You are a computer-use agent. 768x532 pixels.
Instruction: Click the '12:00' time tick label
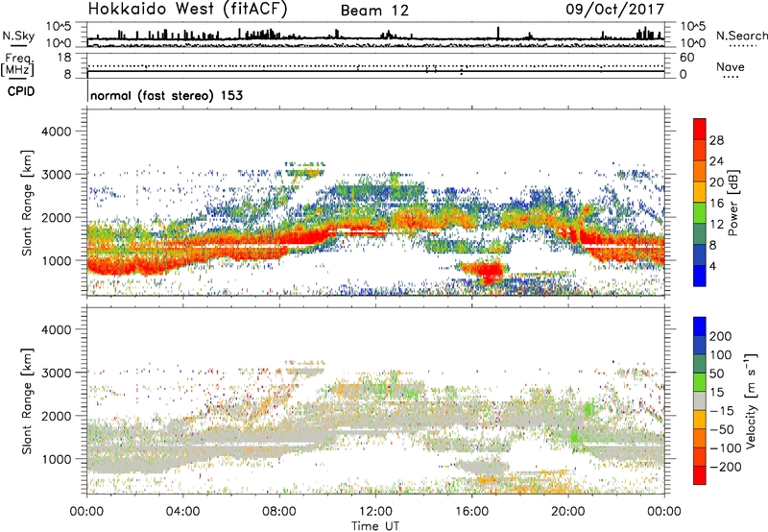coord(375,511)
